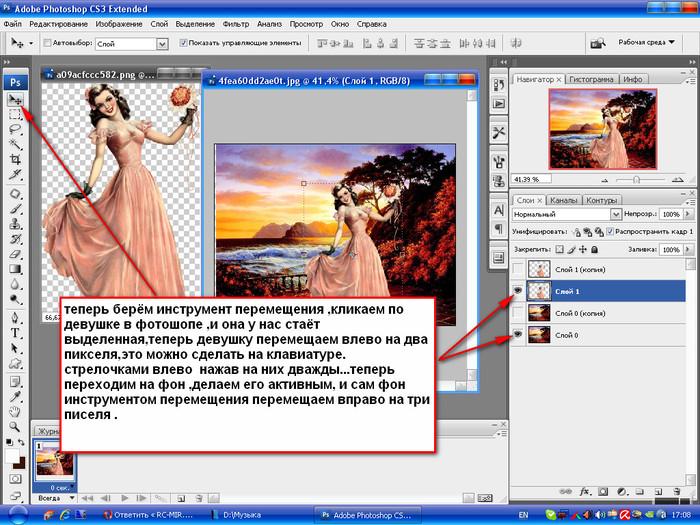This screenshot has width=700, height=525.
Task: Play the animation
Action: click(x=125, y=498)
